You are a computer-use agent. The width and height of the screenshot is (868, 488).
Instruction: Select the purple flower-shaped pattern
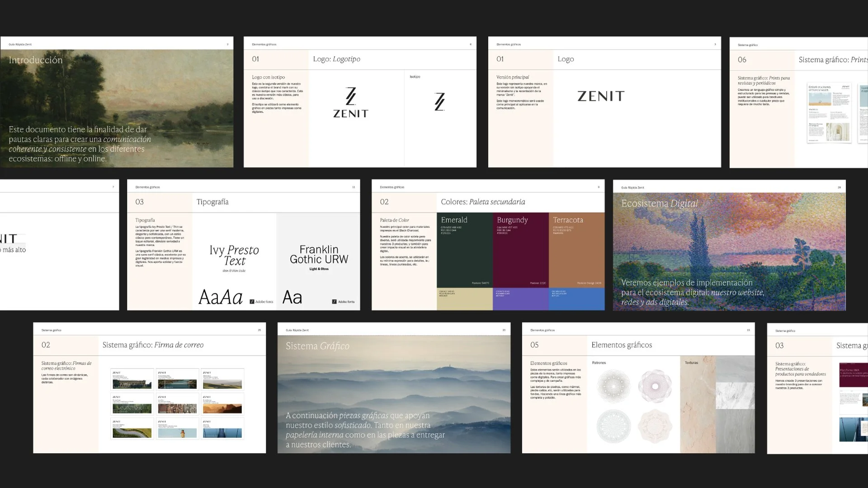(655, 386)
